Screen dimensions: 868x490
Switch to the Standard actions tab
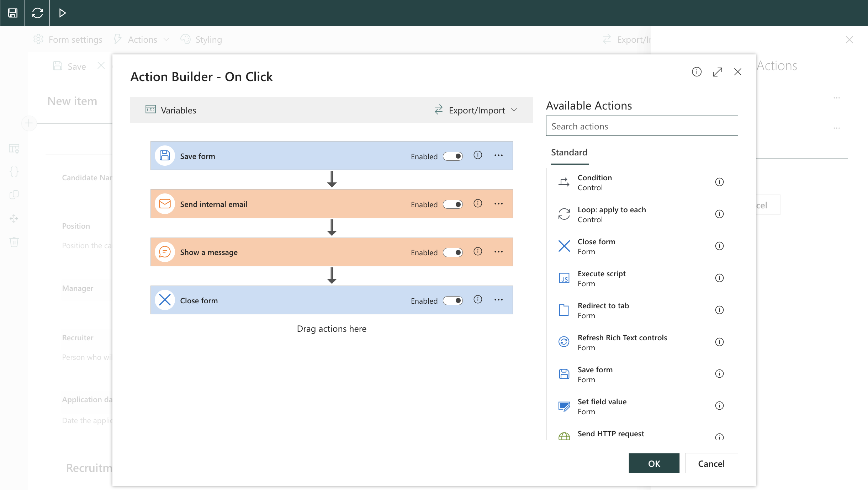pos(569,152)
